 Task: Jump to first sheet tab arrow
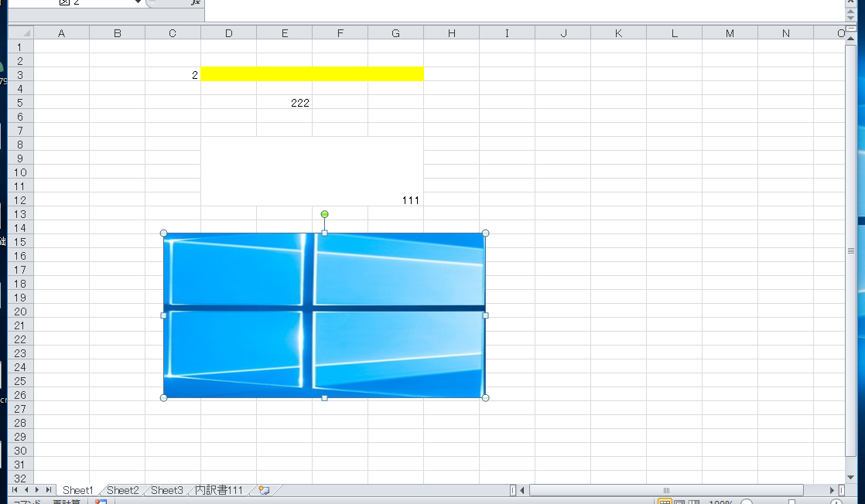click(x=15, y=489)
